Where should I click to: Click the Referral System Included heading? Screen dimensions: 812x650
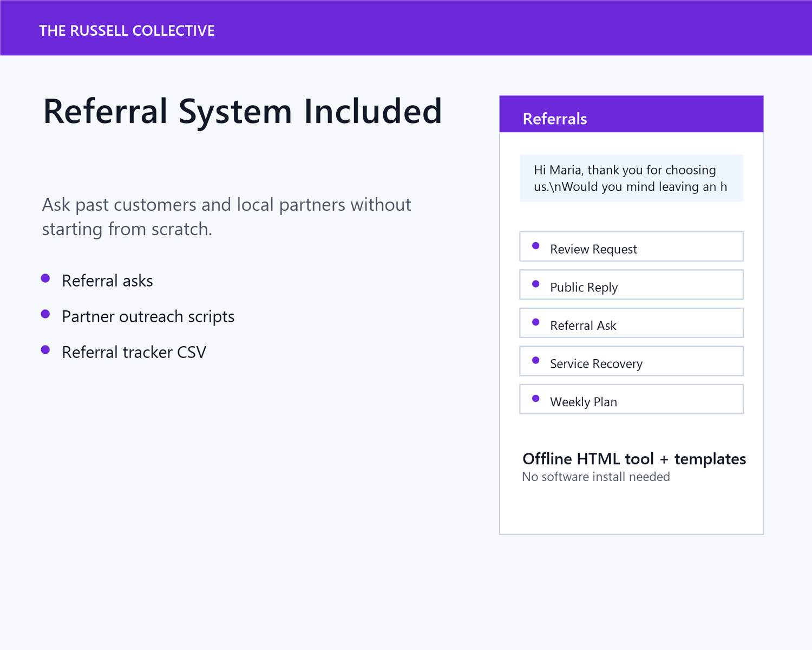coord(243,111)
